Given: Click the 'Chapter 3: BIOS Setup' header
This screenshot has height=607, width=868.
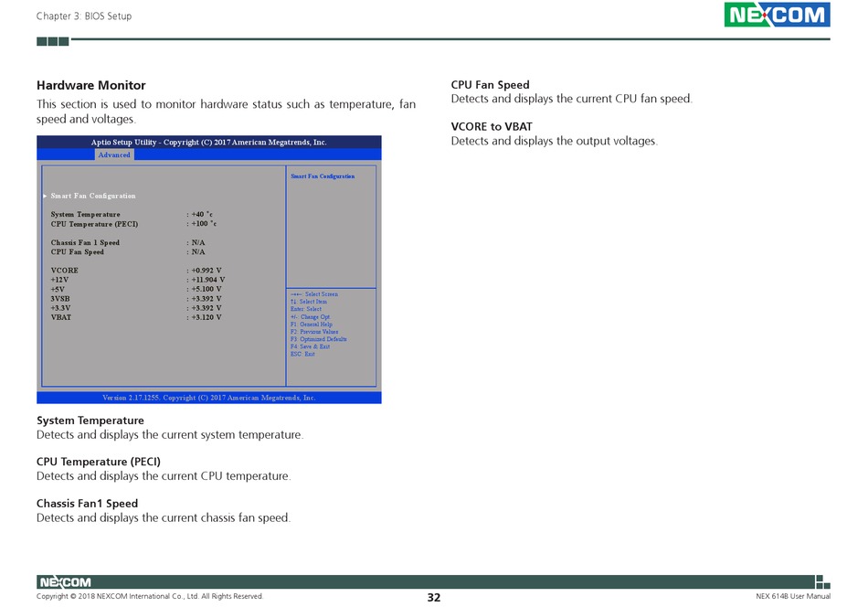Looking at the screenshot, I should point(84,16).
